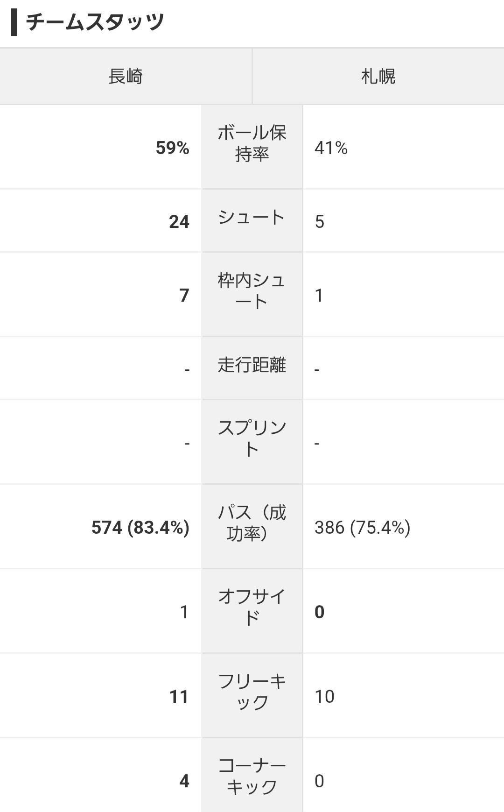Click the フリーキック stat label
Image resolution: width=504 pixels, height=812 pixels.
pos(252,692)
